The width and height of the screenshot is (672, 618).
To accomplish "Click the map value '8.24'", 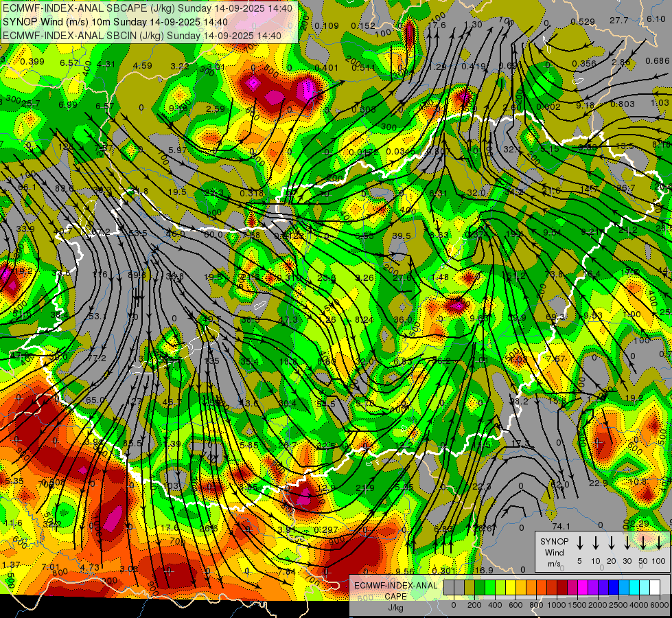I will (x=364, y=319).
